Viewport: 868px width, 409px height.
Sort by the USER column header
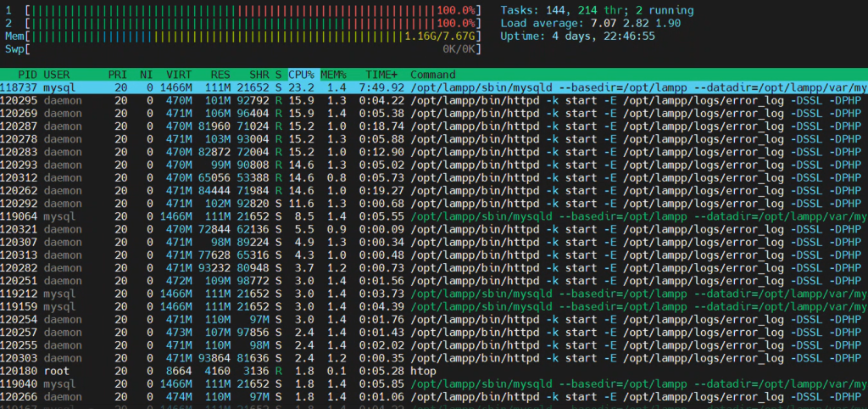[56, 75]
